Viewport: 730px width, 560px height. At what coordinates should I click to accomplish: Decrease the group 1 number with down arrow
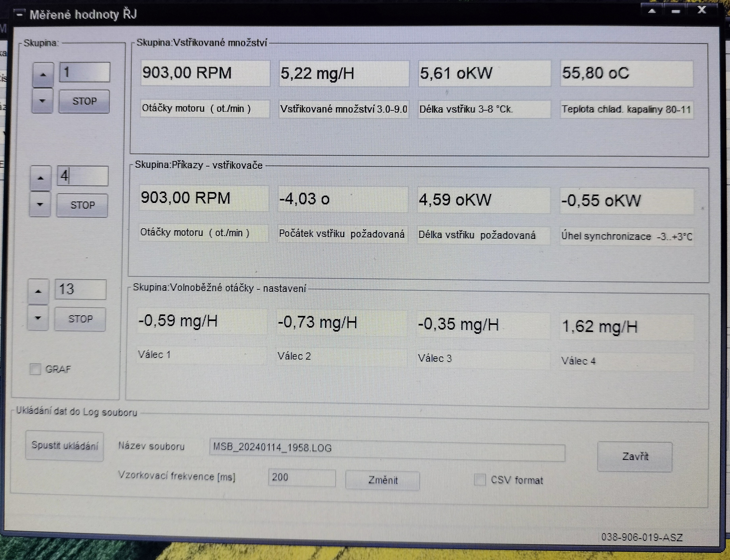[42, 101]
